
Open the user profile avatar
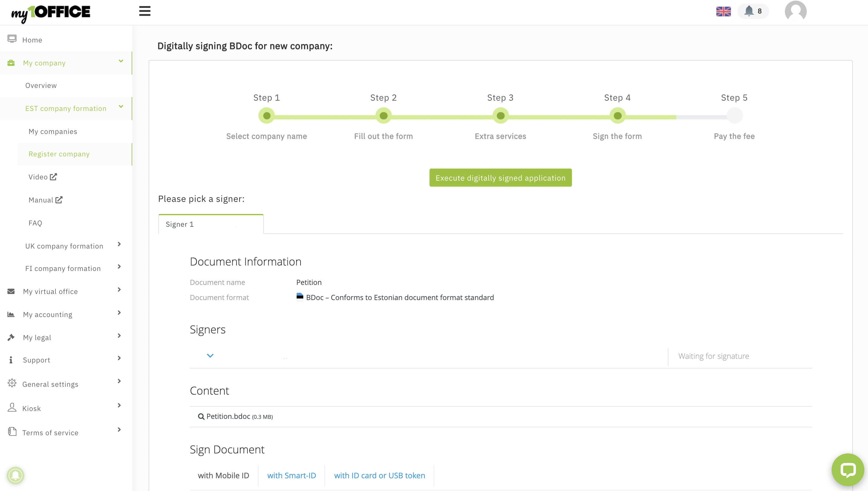(x=796, y=12)
